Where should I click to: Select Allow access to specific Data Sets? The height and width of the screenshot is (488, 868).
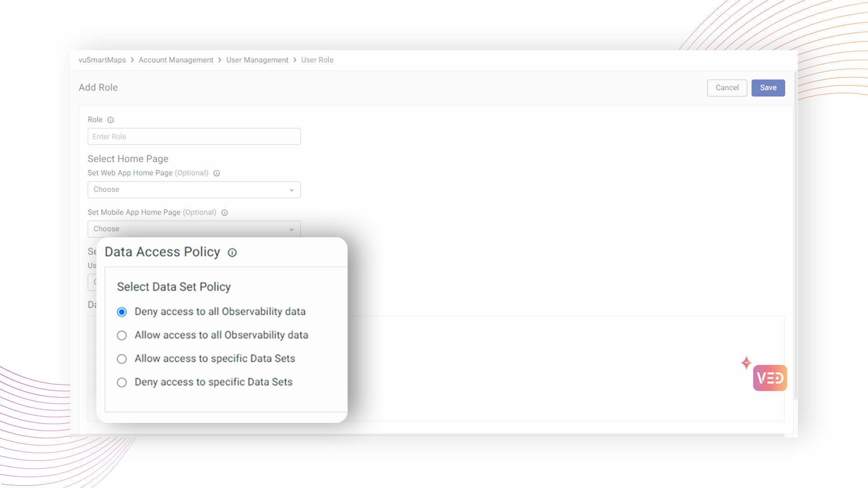(x=122, y=359)
